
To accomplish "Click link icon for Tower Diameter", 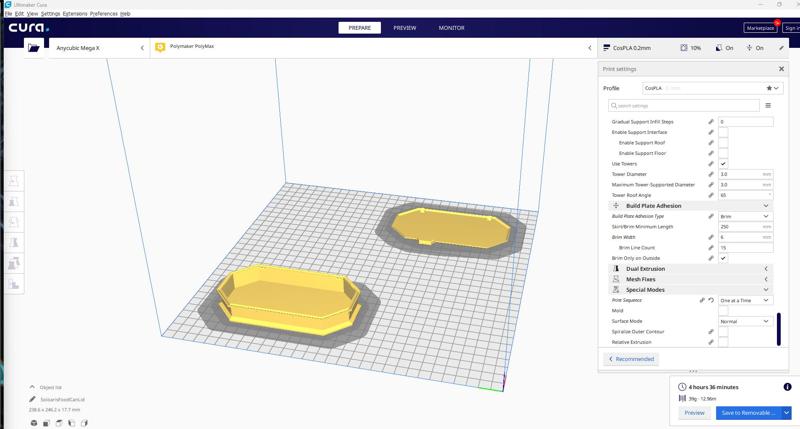I will pyautogui.click(x=711, y=174).
